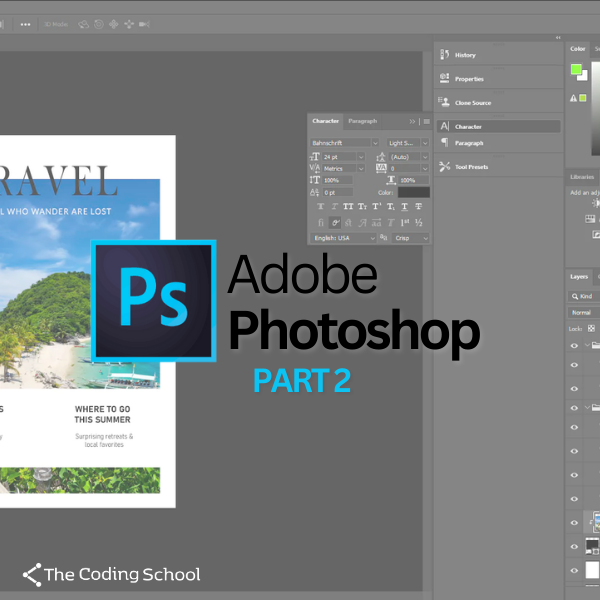Click the Character button in panel dock

[468, 127]
